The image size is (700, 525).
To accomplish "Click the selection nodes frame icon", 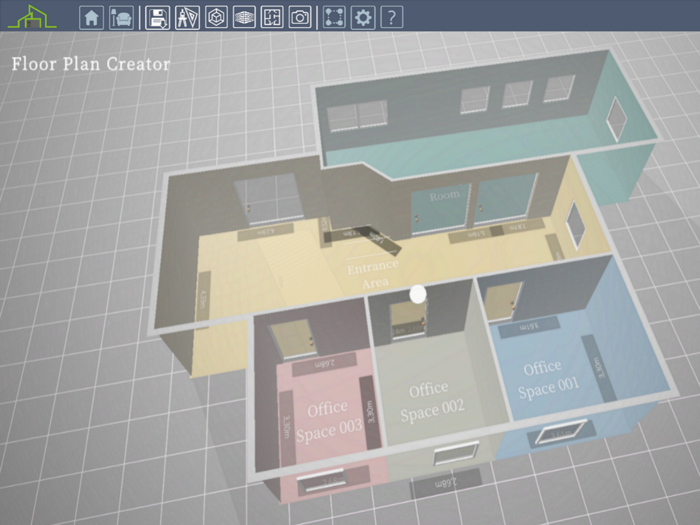I will (x=334, y=18).
